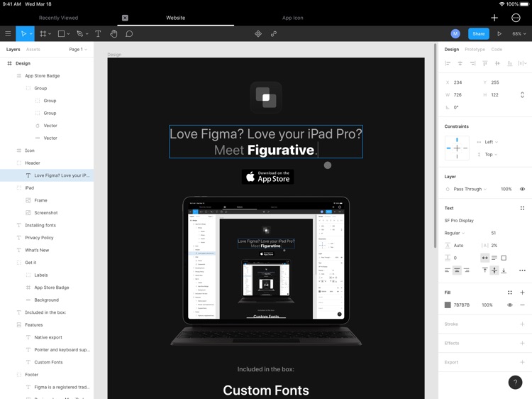Click the SF Pro Display font field
The image size is (532, 399).
459,220
